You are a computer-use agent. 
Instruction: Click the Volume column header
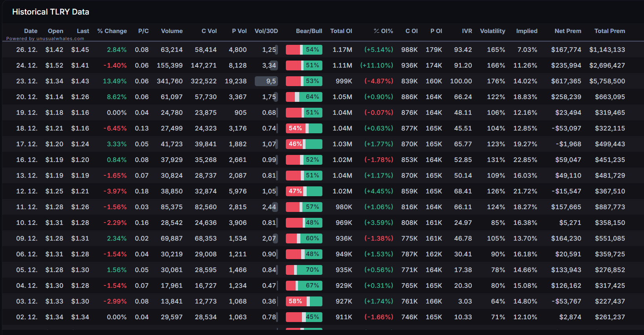(172, 31)
